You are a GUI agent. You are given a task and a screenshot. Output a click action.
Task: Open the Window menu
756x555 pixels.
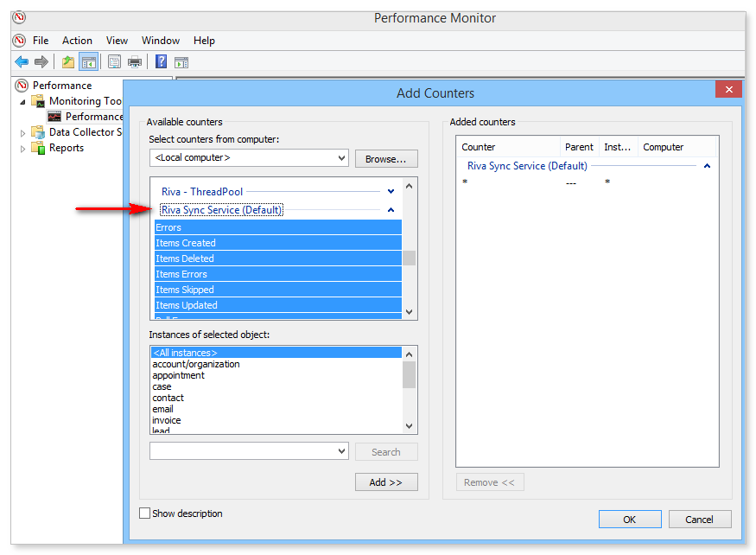coord(161,41)
